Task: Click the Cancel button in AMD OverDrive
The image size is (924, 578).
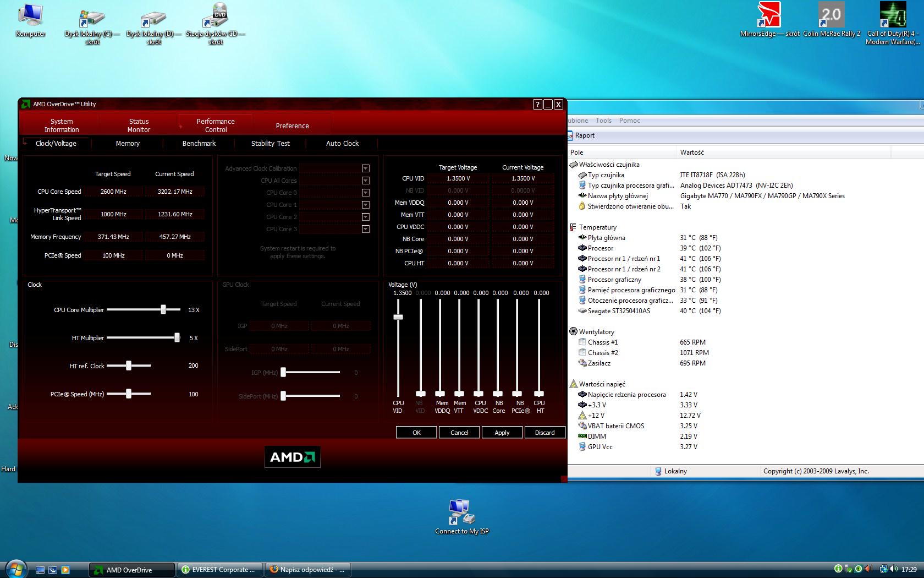Action: 459,433
